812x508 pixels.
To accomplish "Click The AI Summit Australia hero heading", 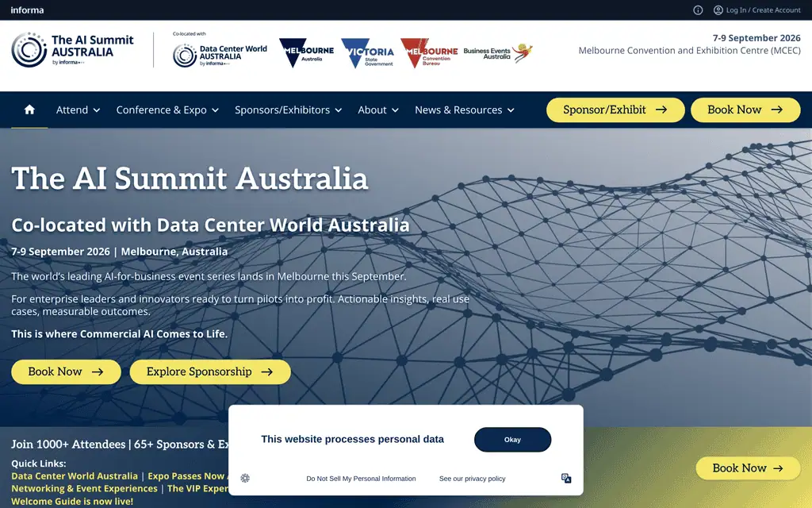I will [x=190, y=179].
